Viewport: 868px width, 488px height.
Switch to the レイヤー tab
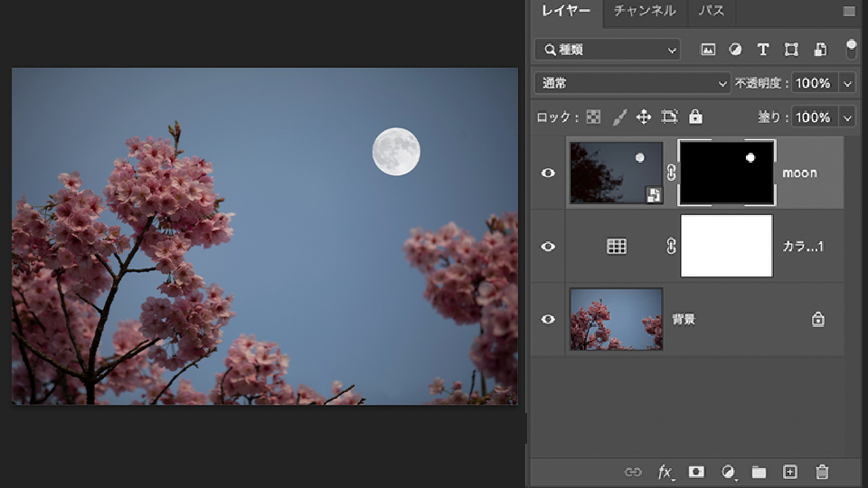click(566, 11)
